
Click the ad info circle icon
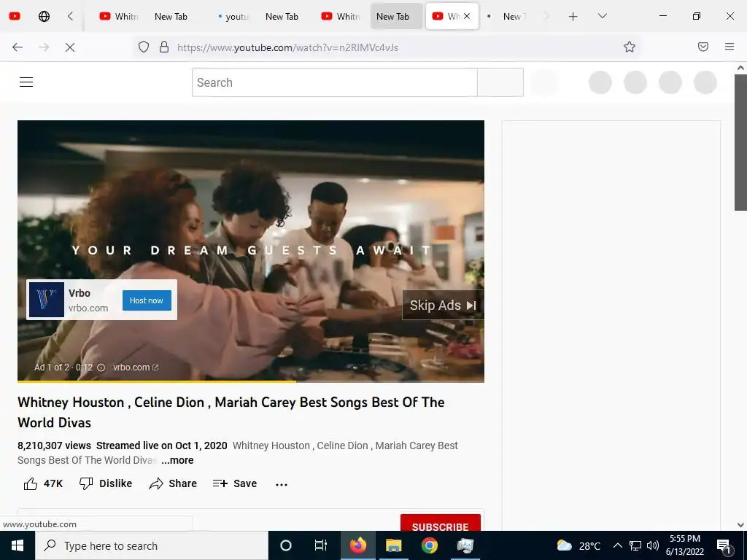point(101,367)
